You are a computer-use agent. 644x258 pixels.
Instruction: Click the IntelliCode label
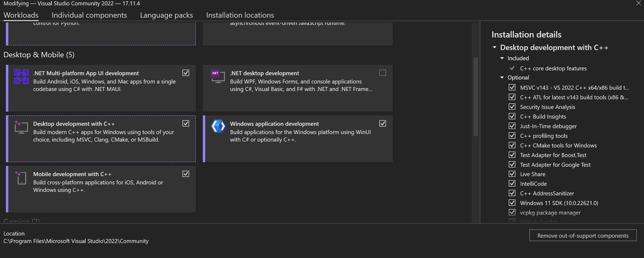pos(534,184)
